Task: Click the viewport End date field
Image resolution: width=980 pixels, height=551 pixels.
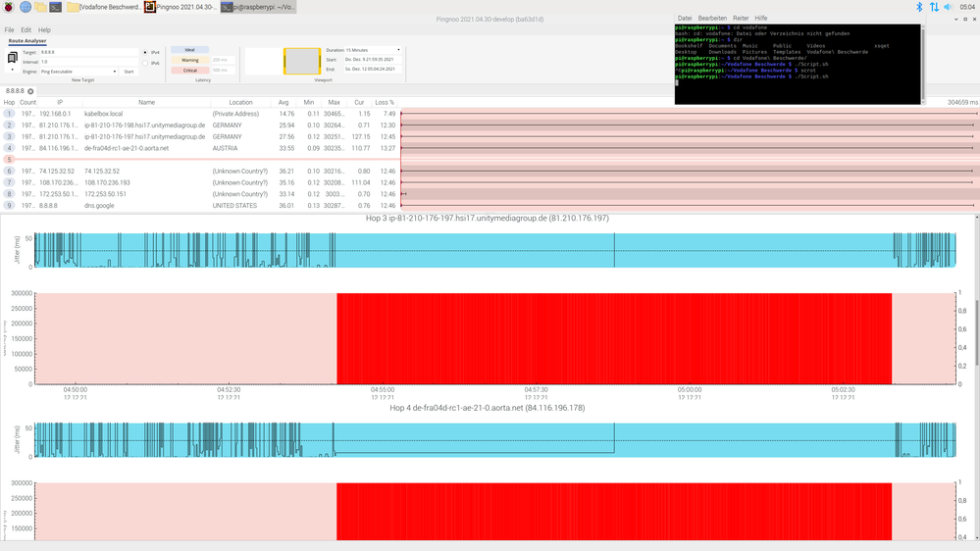Action: [373, 69]
